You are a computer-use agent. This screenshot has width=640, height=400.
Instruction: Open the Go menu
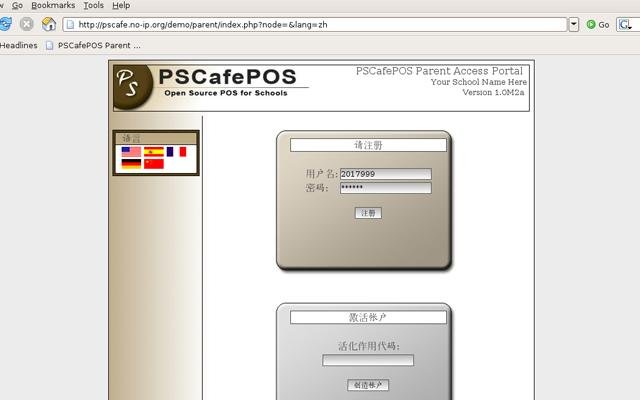(17, 5)
